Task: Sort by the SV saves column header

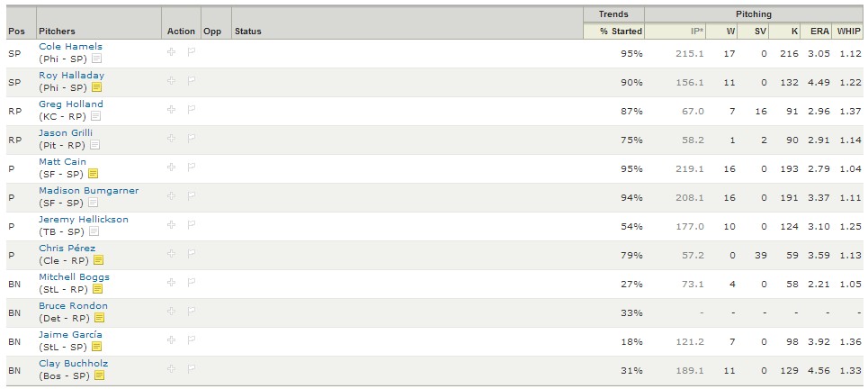Action: [x=761, y=32]
